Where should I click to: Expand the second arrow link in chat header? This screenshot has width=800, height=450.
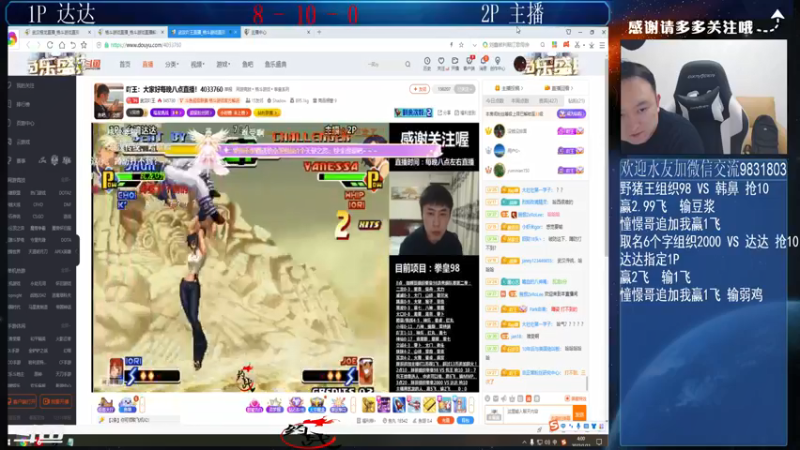point(559,88)
